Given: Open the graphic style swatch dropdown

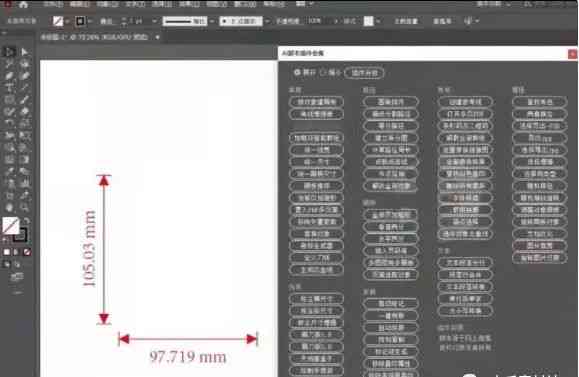Looking at the screenshot, I should pos(378,21).
